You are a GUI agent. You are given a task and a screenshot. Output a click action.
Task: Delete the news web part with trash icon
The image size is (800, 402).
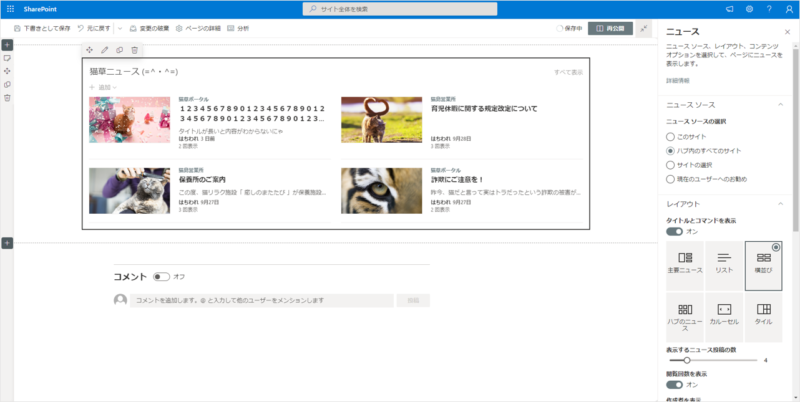pyautogui.click(x=134, y=49)
